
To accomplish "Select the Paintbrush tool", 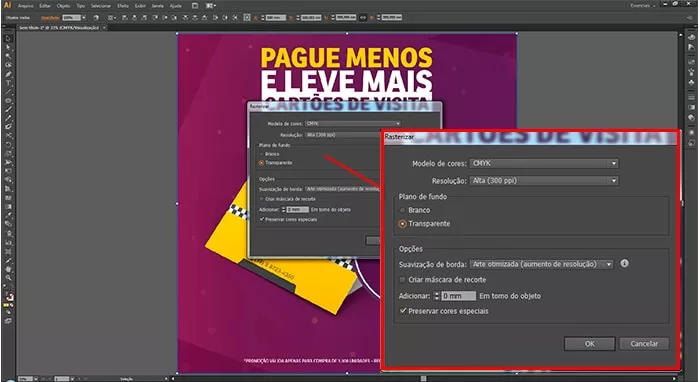I will (x=8, y=109).
